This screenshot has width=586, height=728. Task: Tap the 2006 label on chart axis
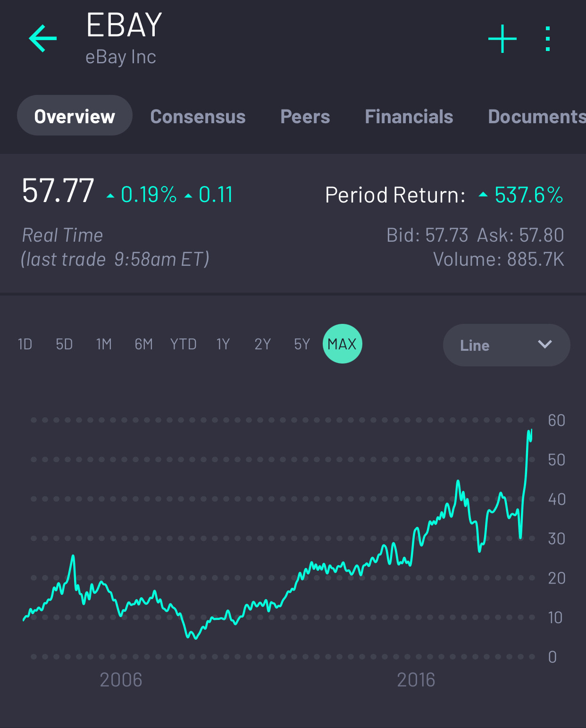(121, 680)
